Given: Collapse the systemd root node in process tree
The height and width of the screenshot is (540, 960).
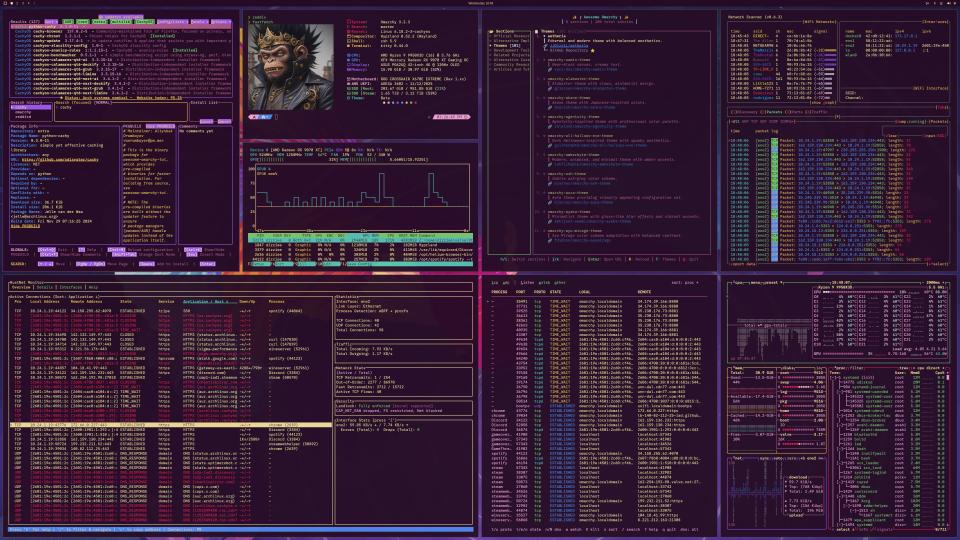Looking at the screenshot, I should click(x=833, y=378).
